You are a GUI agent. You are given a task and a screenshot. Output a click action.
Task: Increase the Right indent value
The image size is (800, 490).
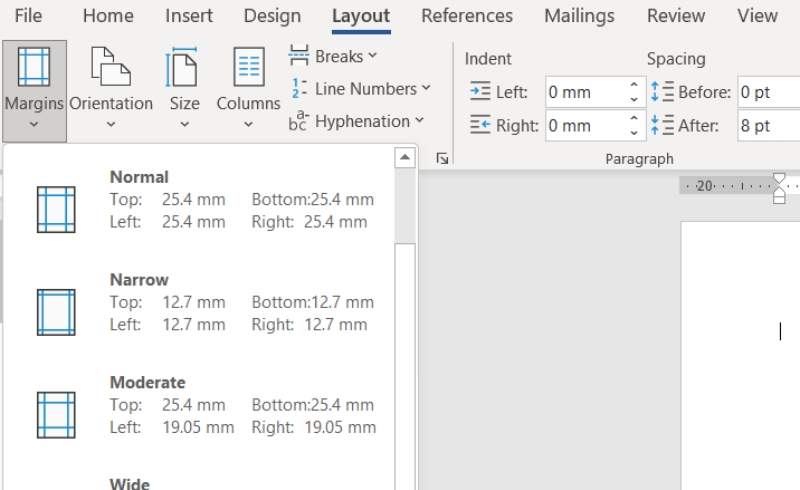(x=634, y=118)
